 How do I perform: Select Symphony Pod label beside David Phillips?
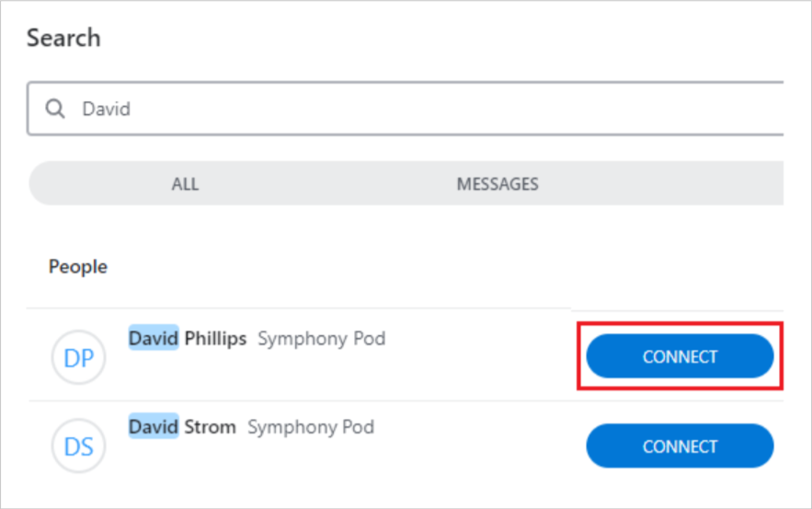[322, 339]
